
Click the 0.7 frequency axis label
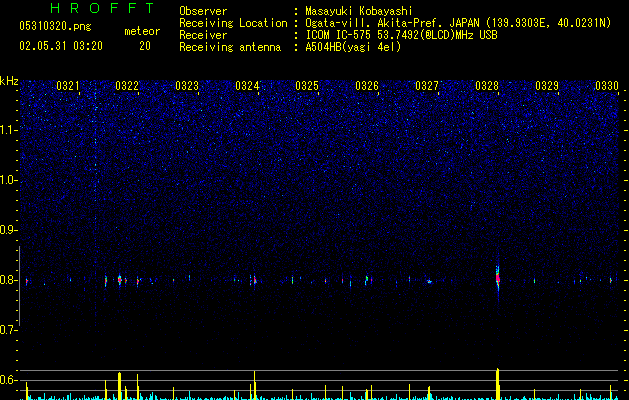pos(9,330)
